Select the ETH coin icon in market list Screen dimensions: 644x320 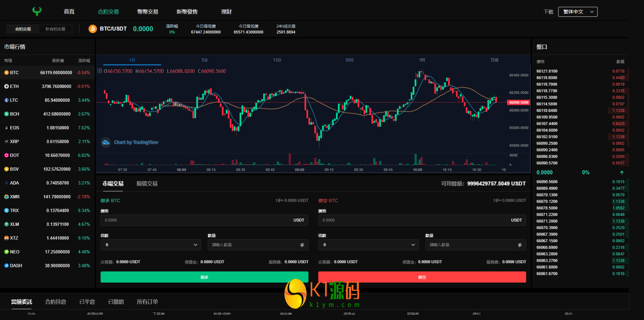pyautogui.click(x=6, y=86)
